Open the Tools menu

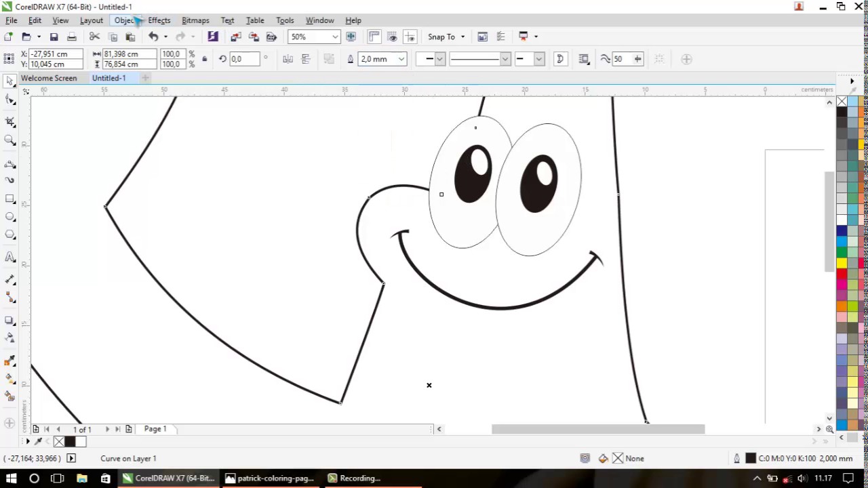[x=285, y=20]
